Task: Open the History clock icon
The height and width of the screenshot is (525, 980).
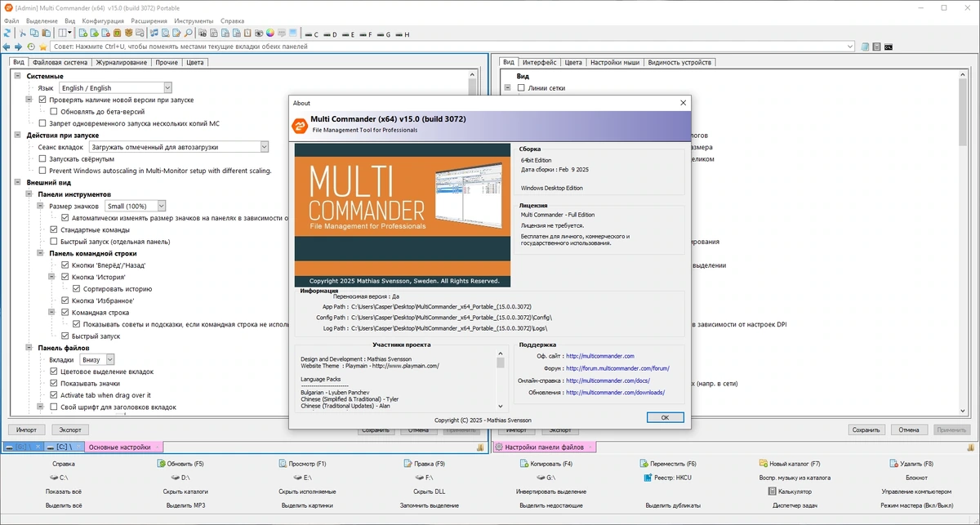Action: (31, 47)
